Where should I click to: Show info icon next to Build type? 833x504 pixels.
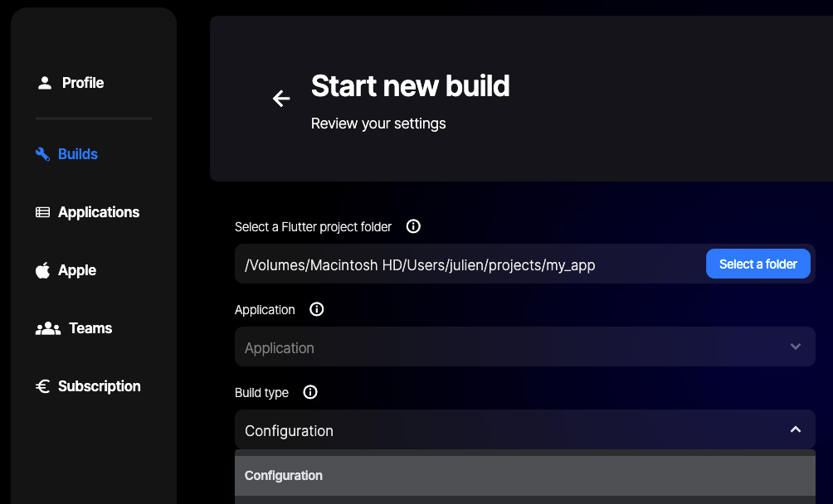(x=310, y=392)
